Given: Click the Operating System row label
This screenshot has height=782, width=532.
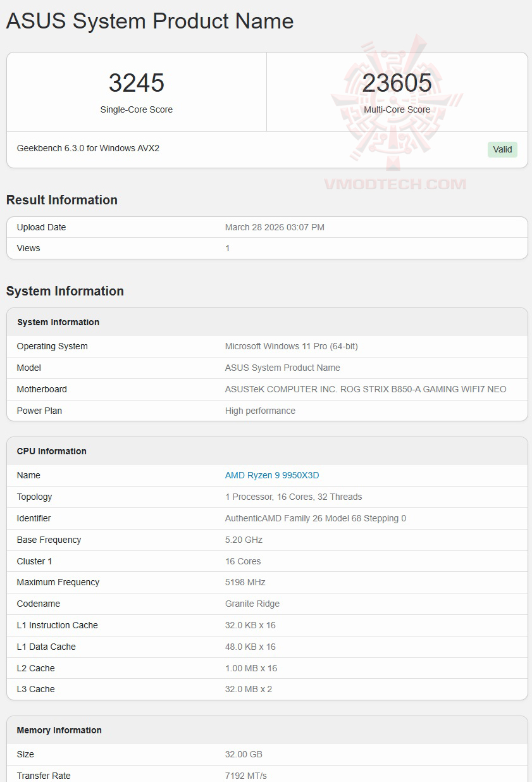Looking at the screenshot, I should [53, 346].
